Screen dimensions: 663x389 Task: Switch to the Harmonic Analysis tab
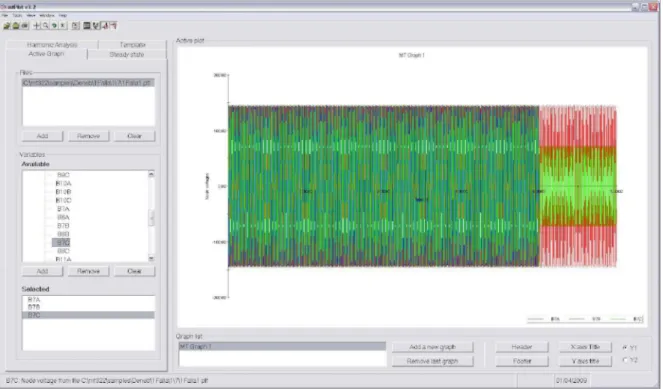52,44
